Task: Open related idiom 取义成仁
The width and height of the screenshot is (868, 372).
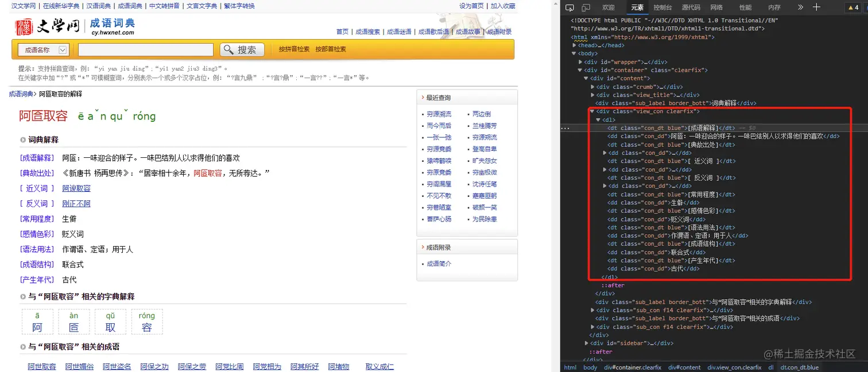Action: point(379,366)
